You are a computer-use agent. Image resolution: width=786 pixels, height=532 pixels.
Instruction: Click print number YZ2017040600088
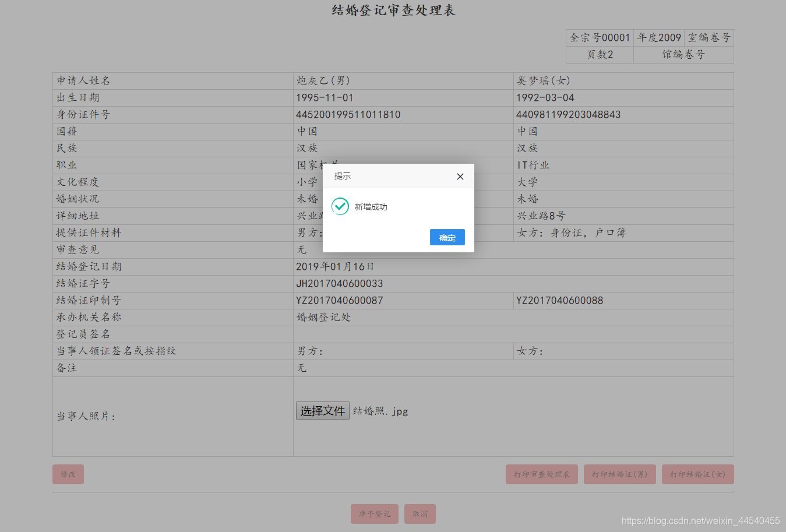point(560,301)
